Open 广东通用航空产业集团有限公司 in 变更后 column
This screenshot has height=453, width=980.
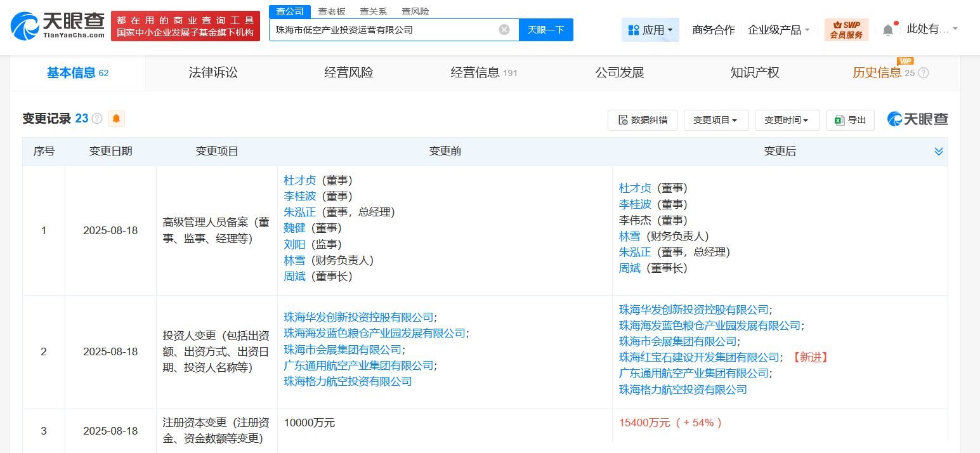coord(694,373)
